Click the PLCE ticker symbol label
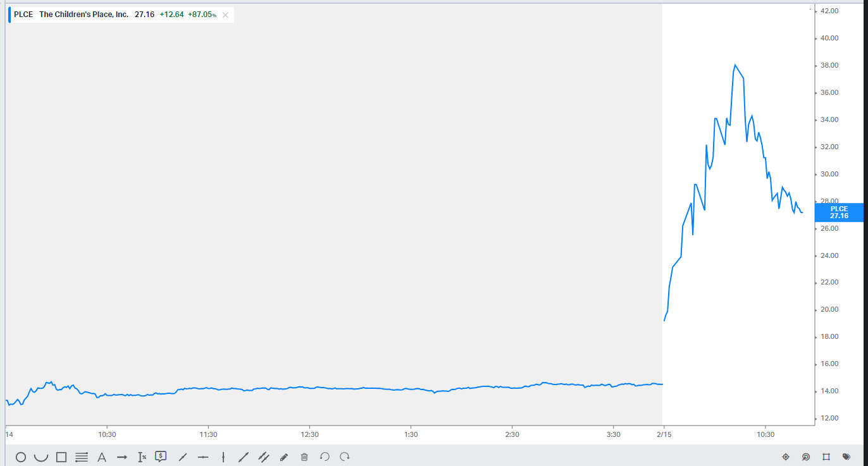868x466 pixels. pos(23,15)
